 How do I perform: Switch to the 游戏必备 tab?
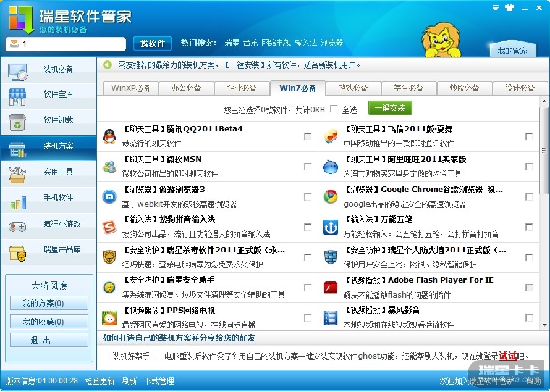pos(353,88)
